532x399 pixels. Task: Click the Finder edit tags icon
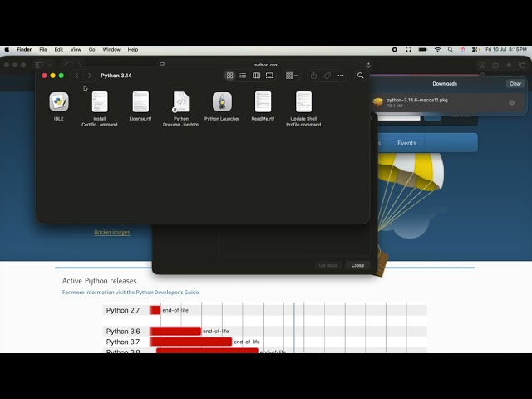(x=327, y=76)
